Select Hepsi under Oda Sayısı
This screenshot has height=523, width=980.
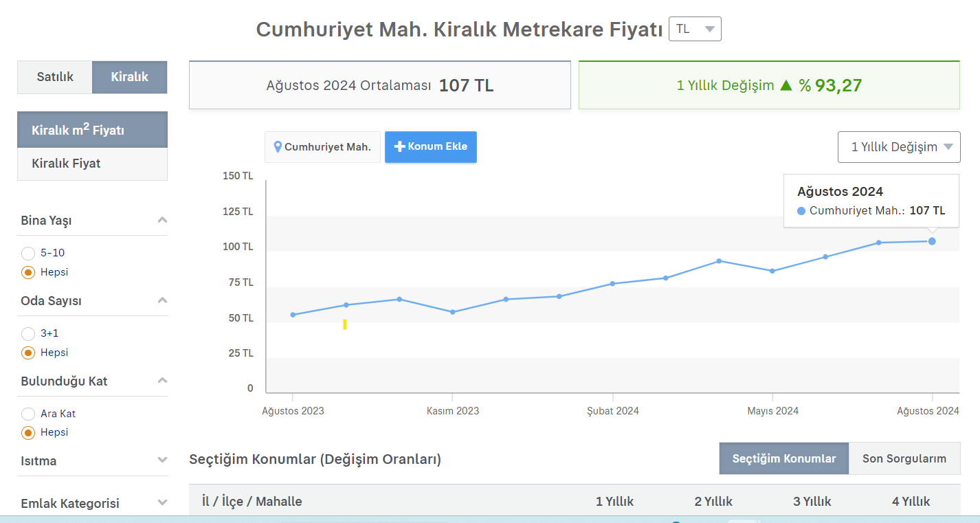pos(28,353)
